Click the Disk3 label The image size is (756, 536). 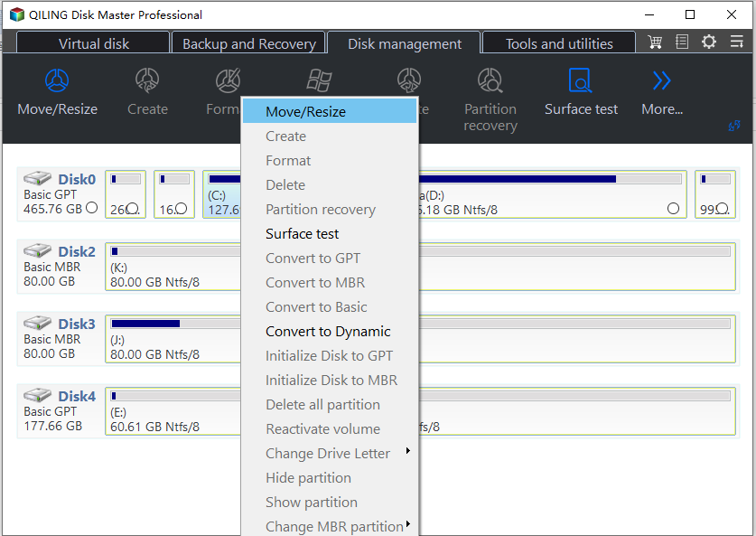tap(77, 324)
